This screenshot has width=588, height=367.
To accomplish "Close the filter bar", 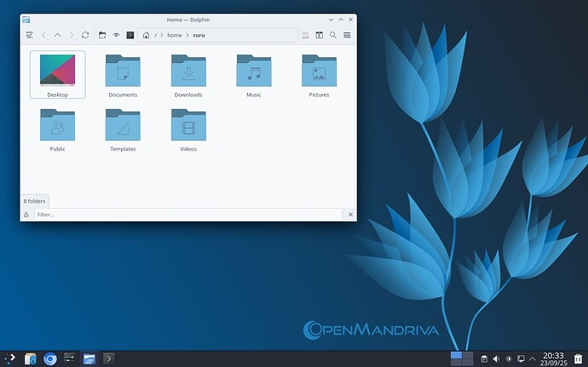I will pyautogui.click(x=350, y=215).
